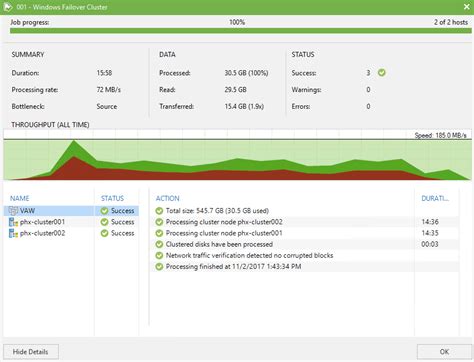Click the Total size action checkmark icon
This screenshot has height=362, width=474.
pos(159,211)
